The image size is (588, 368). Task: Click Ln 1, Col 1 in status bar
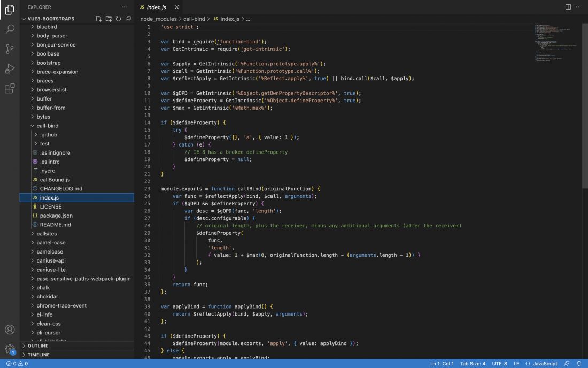(x=442, y=364)
